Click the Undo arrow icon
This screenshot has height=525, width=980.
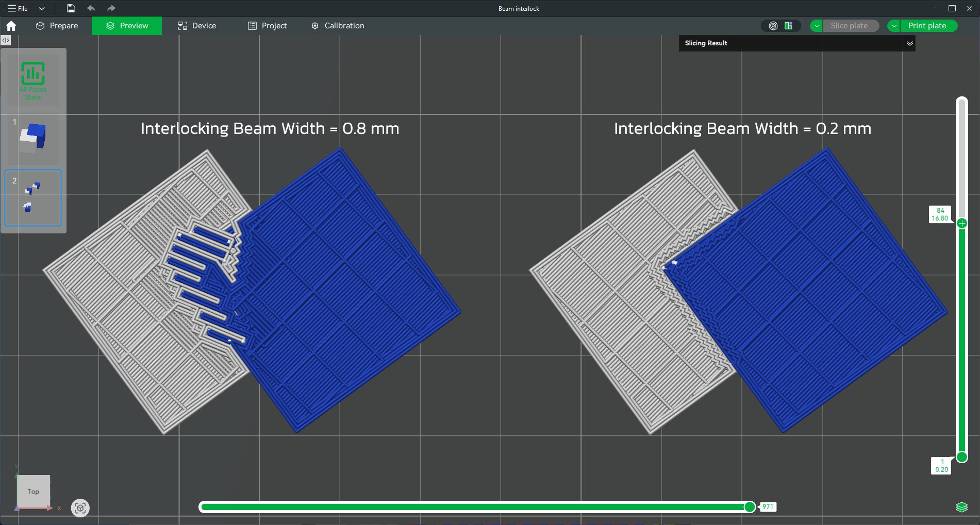click(x=91, y=8)
